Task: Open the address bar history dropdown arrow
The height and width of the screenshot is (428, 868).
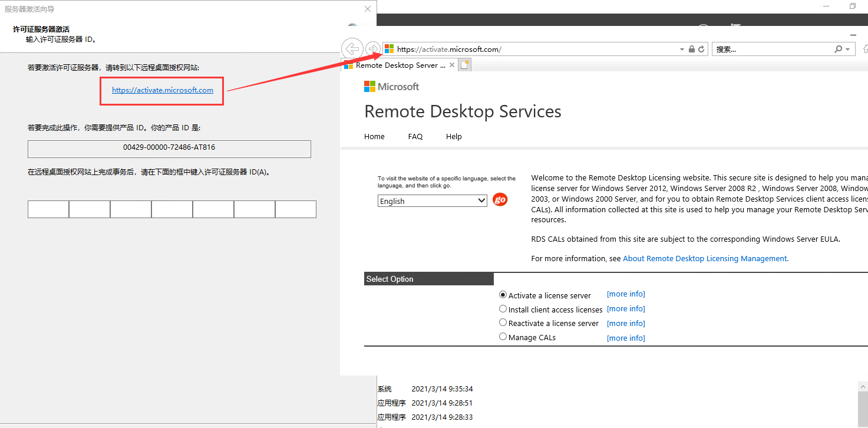Action: [682, 50]
